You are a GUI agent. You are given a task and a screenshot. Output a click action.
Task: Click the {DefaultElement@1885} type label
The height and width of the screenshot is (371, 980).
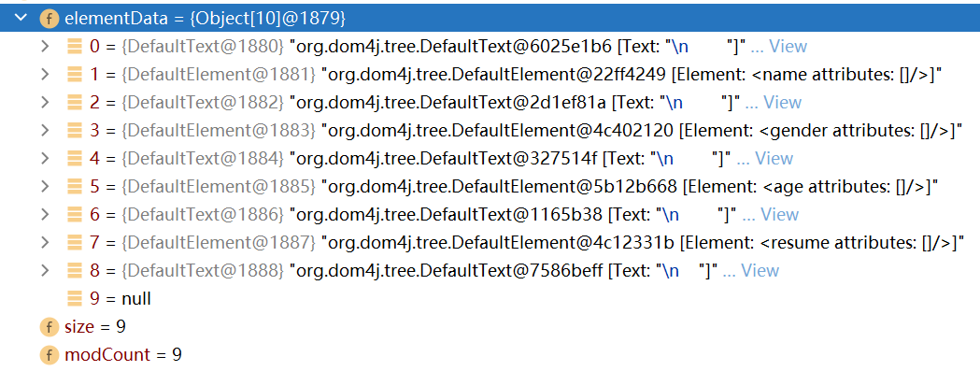pos(219,187)
